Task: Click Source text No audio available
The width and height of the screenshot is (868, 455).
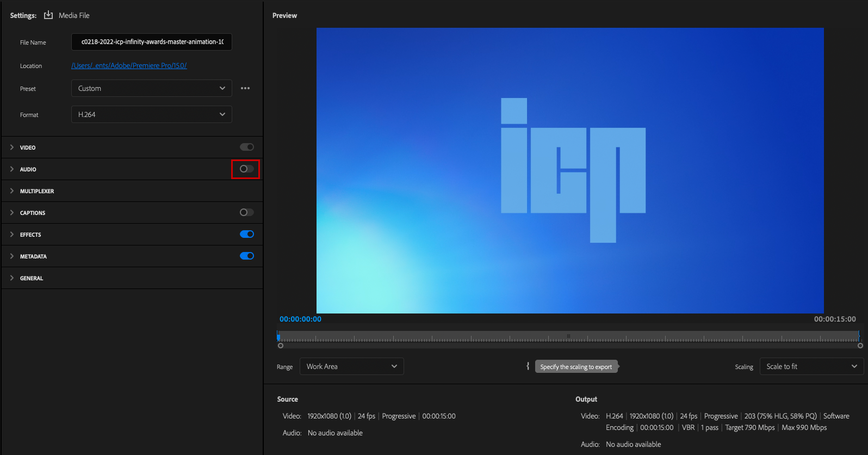Action: [x=335, y=433]
